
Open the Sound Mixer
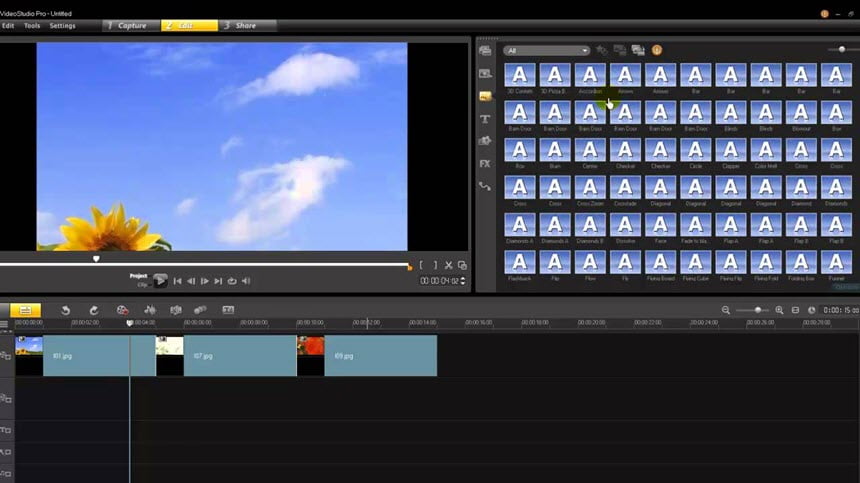[x=149, y=310]
